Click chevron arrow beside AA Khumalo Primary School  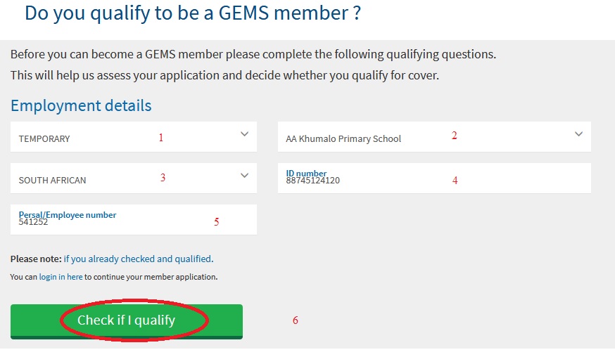coord(578,134)
